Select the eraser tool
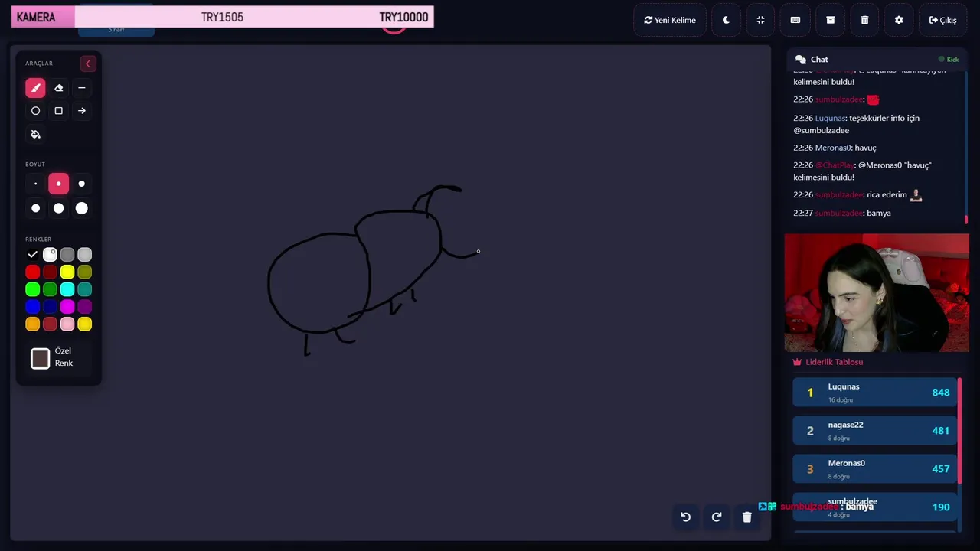The image size is (980, 551). [58, 88]
